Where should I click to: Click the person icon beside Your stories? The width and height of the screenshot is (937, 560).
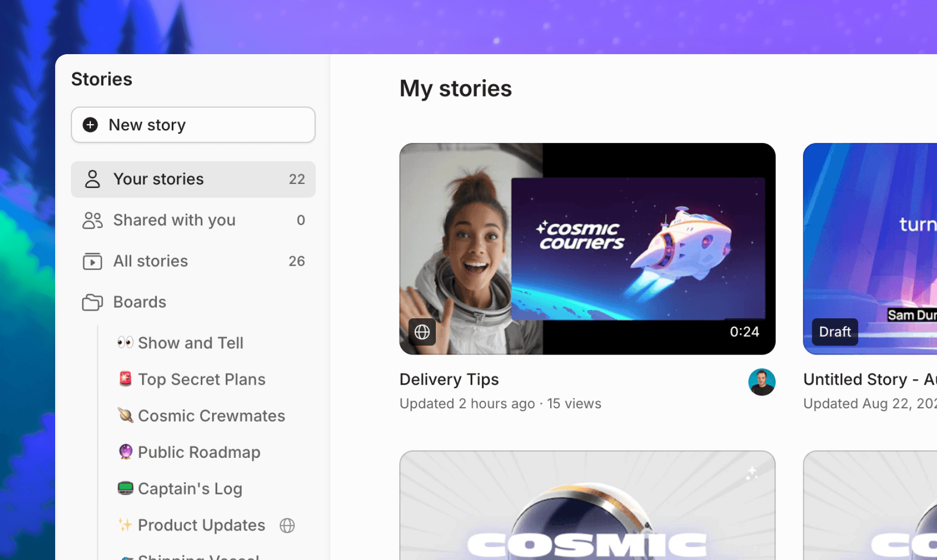pos(92,179)
